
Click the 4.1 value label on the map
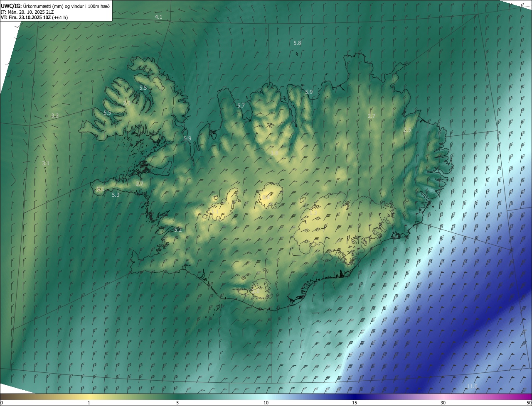pyautogui.click(x=158, y=17)
